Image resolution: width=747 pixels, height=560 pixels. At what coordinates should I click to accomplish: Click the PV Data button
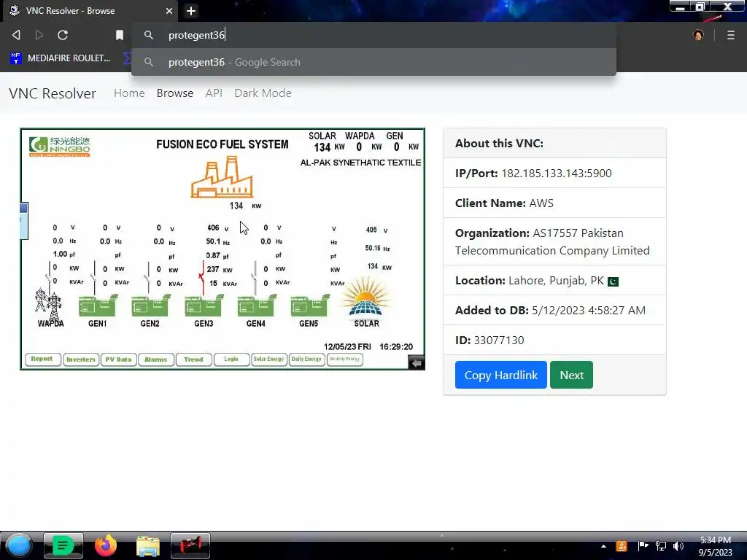[x=119, y=359]
